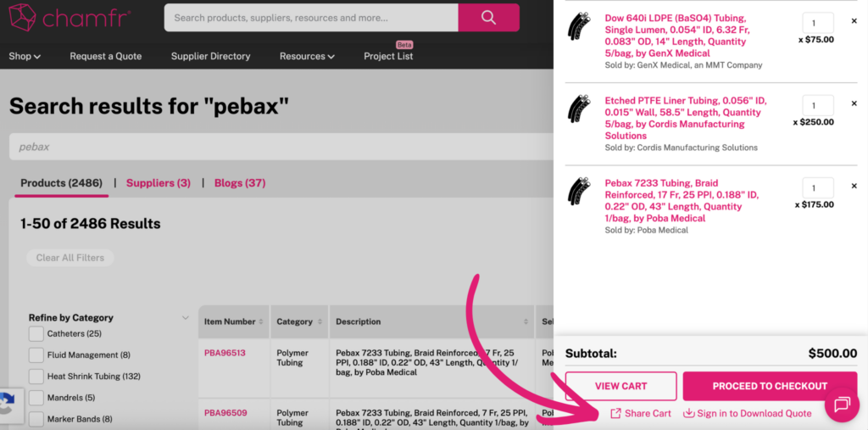Open Pebax 7233 Tubing cart product link
The width and height of the screenshot is (868, 430).
pyautogui.click(x=682, y=201)
